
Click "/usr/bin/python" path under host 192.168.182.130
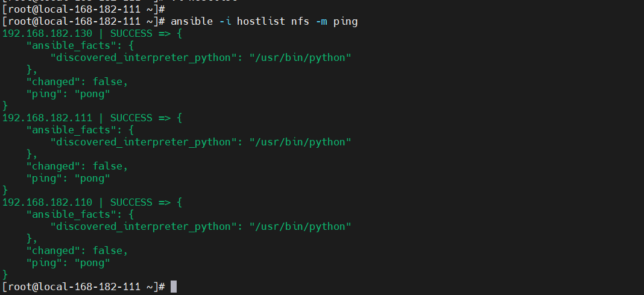tap(300, 57)
